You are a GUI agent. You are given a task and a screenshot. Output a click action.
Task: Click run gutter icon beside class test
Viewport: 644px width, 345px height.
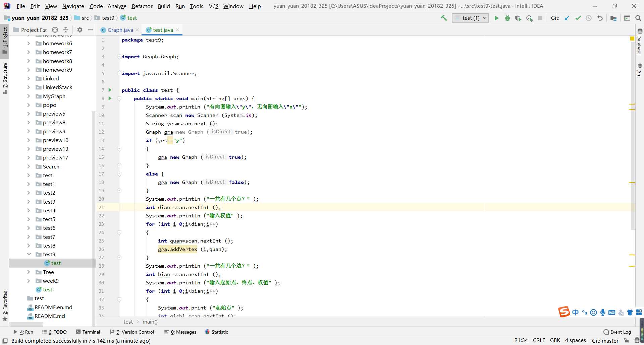[110, 90]
